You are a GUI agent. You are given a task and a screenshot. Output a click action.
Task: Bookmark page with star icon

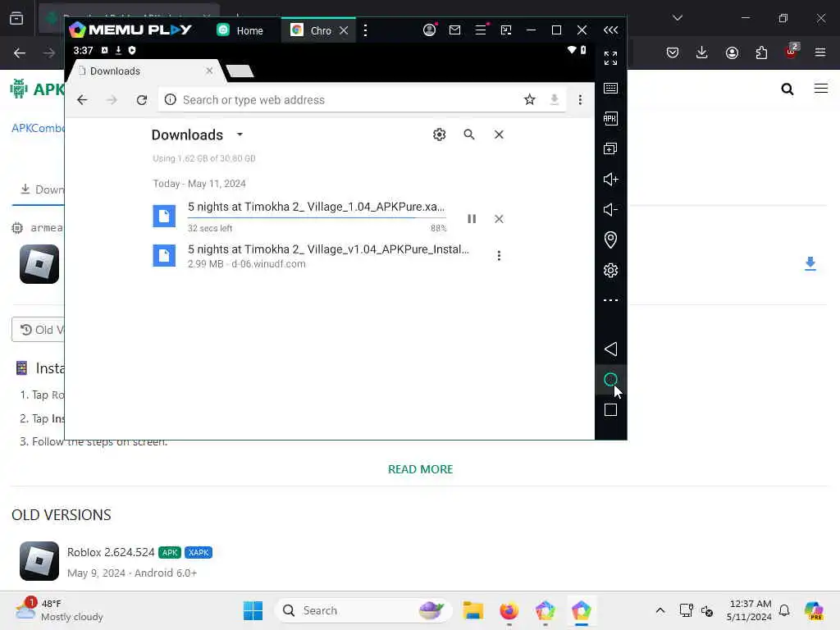529,99
